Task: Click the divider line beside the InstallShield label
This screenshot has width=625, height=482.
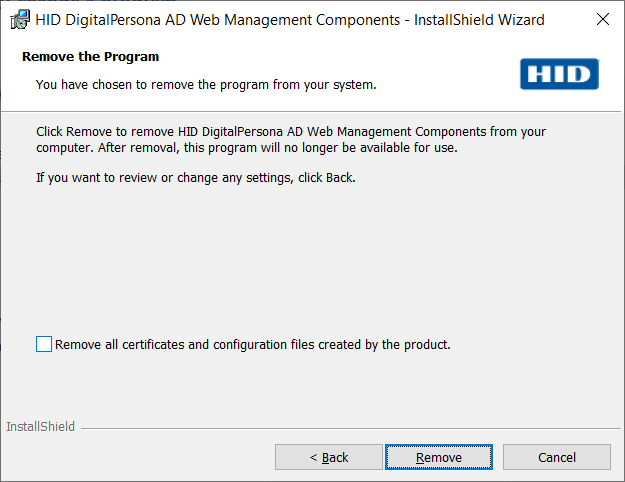Action: (x=350, y=428)
